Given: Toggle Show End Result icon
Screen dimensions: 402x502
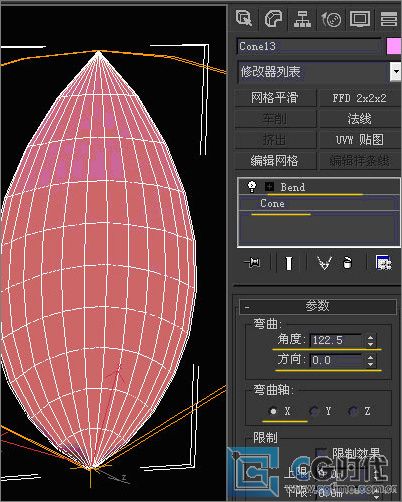Looking at the screenshot, I should (289, 263).
